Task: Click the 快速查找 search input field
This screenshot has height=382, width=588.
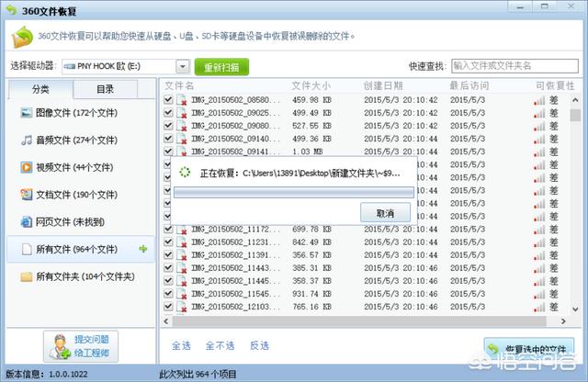Action: pyautogui.click(x=515, y=65)
